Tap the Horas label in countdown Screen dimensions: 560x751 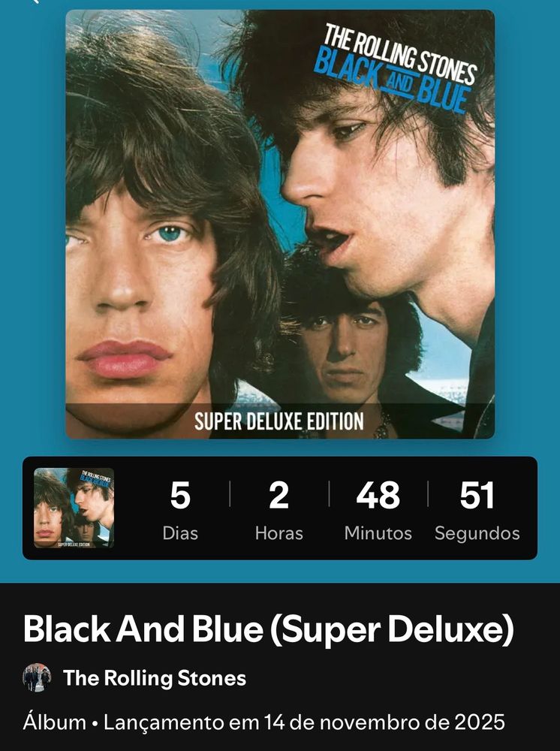(279, 533)
